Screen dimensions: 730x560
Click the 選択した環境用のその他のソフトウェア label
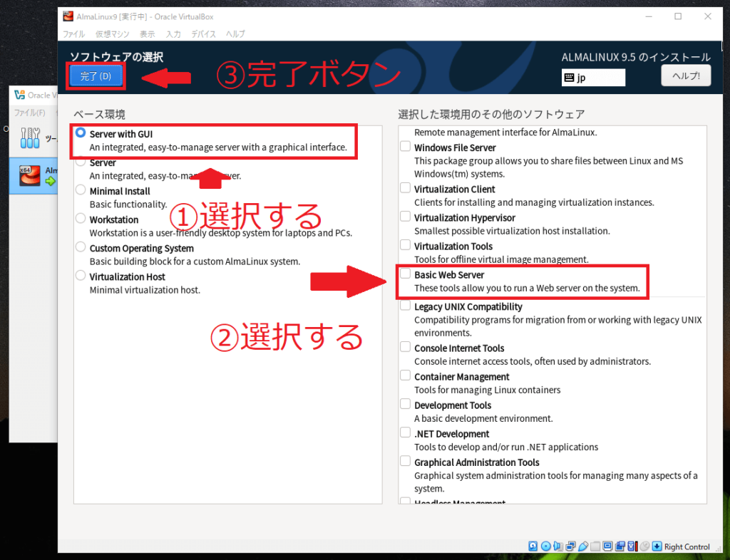click(491, 115)
